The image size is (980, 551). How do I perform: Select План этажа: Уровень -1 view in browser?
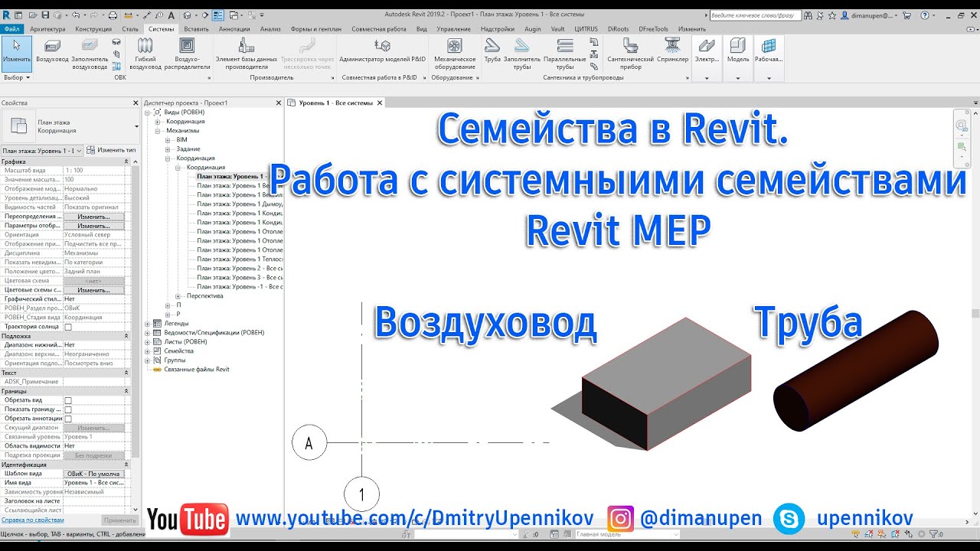[240, 287]
